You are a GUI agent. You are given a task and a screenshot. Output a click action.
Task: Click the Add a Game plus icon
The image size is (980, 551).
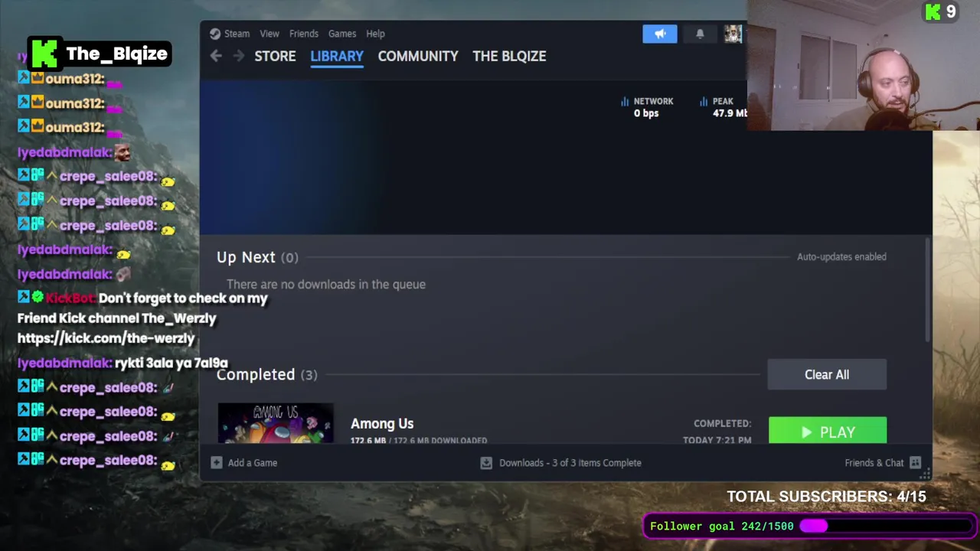[x=217, y=462]
